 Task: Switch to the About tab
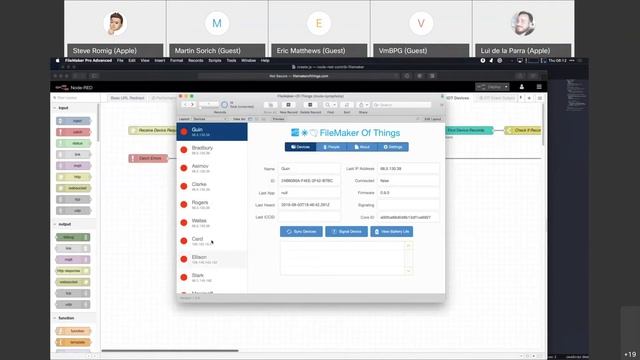pyautogui.click(x=362, y=147)
